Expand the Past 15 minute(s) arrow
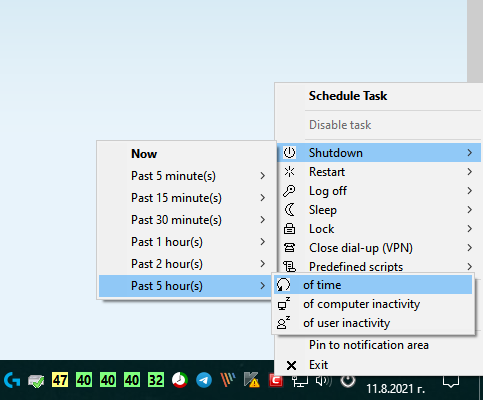Screen dimensions: 483x400 click(263, 198)
